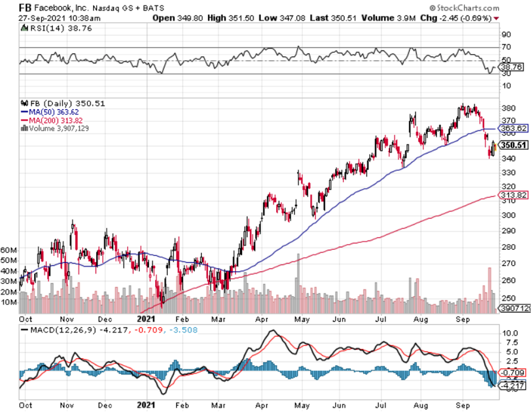Click the boxed 3907129 volume tag
The height and width of the screenshot is (413, 532).
[516, 308]
